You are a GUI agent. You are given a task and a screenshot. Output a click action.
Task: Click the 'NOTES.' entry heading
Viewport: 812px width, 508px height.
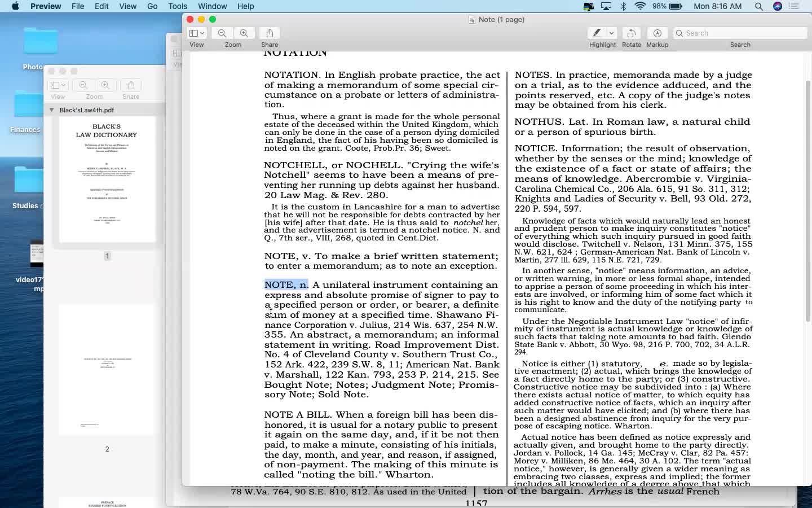click(x=533, y=75)
